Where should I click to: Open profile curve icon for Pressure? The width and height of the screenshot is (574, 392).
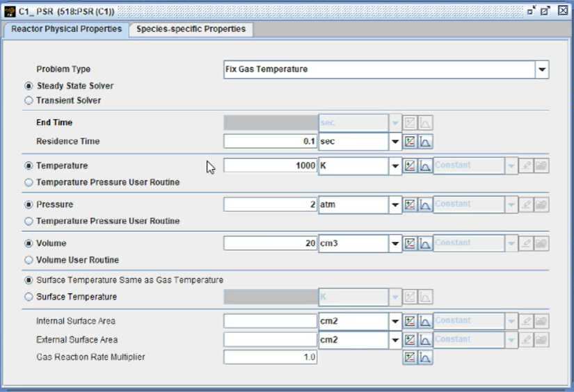425,204
